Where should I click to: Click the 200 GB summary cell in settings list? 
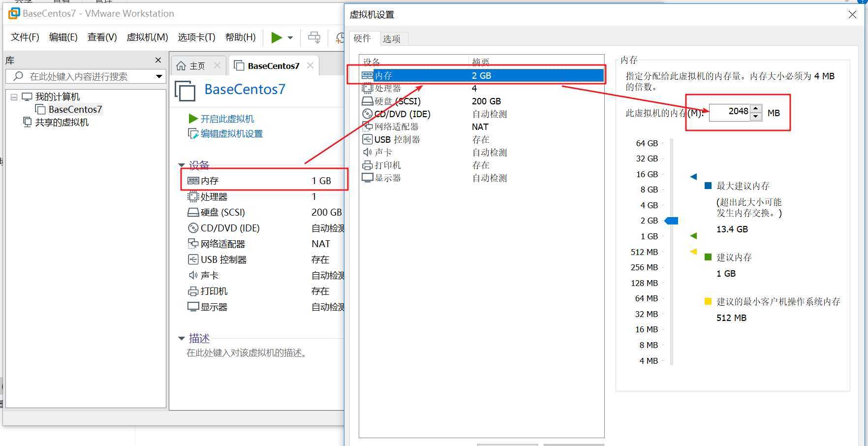pos(486,101)
